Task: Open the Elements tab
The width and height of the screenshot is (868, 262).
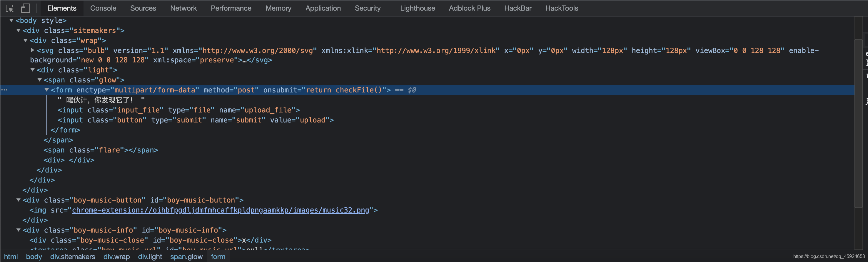Action: click(62, 8)
